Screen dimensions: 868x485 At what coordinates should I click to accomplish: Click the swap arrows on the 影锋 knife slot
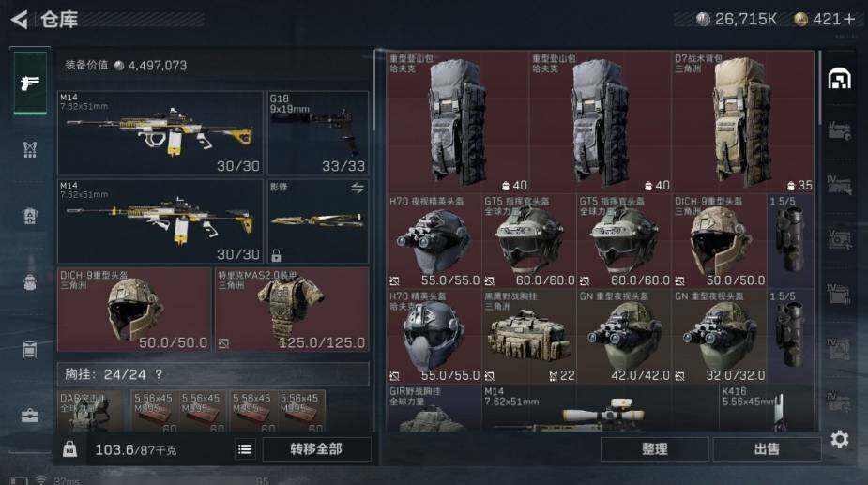358,189
